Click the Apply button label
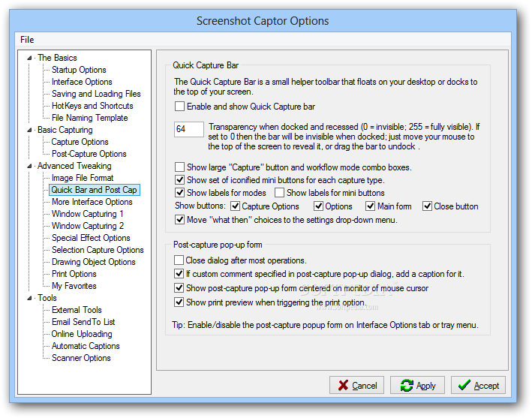 [425, 386]
